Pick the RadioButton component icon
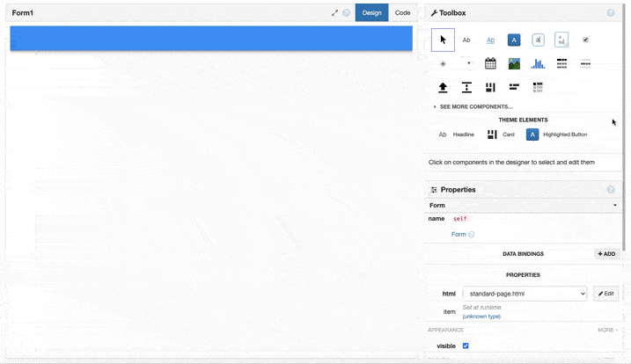Viewport: 631px width, 364px height. point(443,63)
